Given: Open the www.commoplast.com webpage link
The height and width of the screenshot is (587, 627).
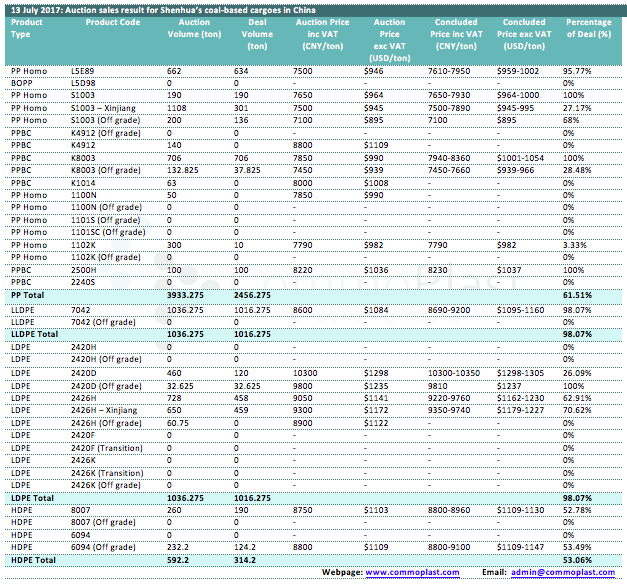Looking at the screenshot, I should [413, 572].
